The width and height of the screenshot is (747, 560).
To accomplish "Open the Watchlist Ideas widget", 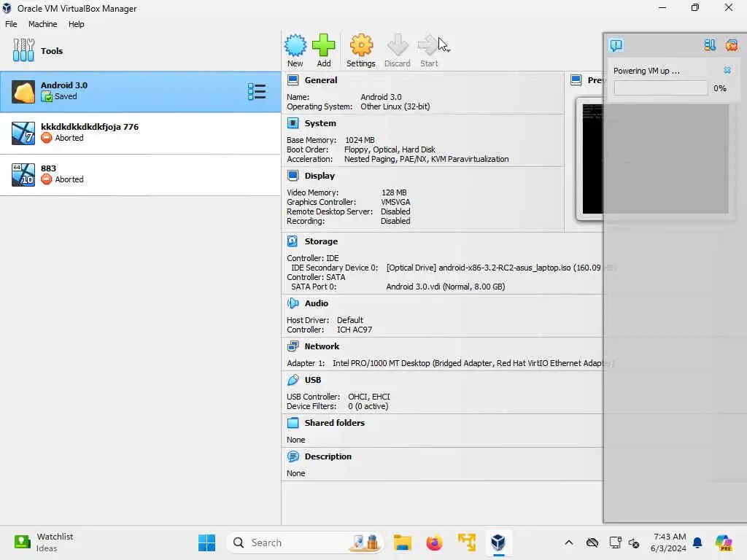I will click(x=44, y=542).
